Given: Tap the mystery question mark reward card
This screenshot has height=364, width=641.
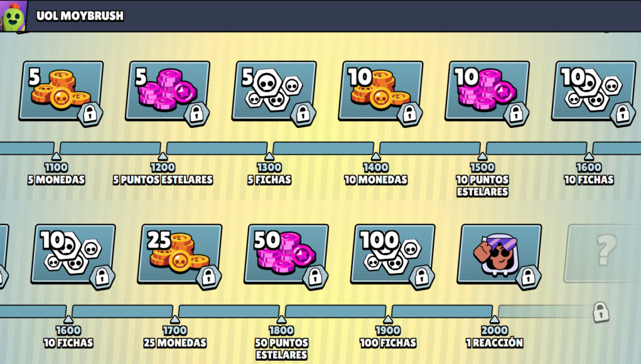Looking at the screenshot, I should pyautogui.click(x=603, y=254).
